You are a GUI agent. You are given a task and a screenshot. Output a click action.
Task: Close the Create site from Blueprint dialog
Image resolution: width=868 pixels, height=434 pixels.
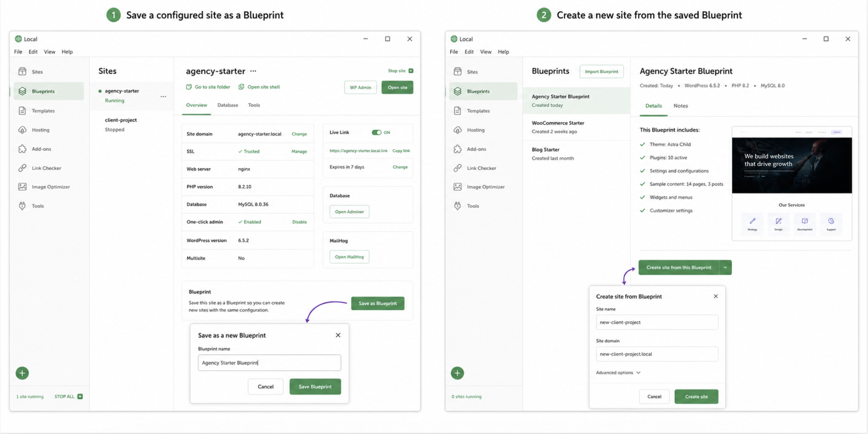click(716, 296)
